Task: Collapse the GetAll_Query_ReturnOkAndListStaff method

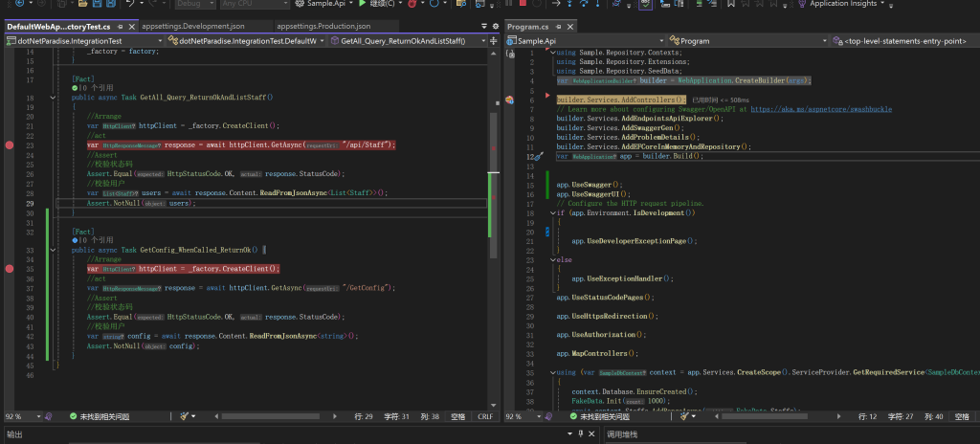Action: pyautogui.click(x=54, y=98)
